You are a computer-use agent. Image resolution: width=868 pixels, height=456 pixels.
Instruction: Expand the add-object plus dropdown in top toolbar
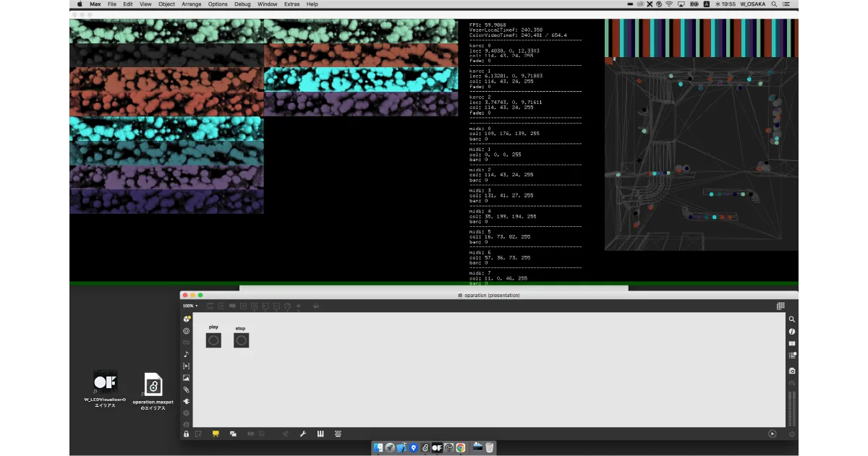click(299, 306)
